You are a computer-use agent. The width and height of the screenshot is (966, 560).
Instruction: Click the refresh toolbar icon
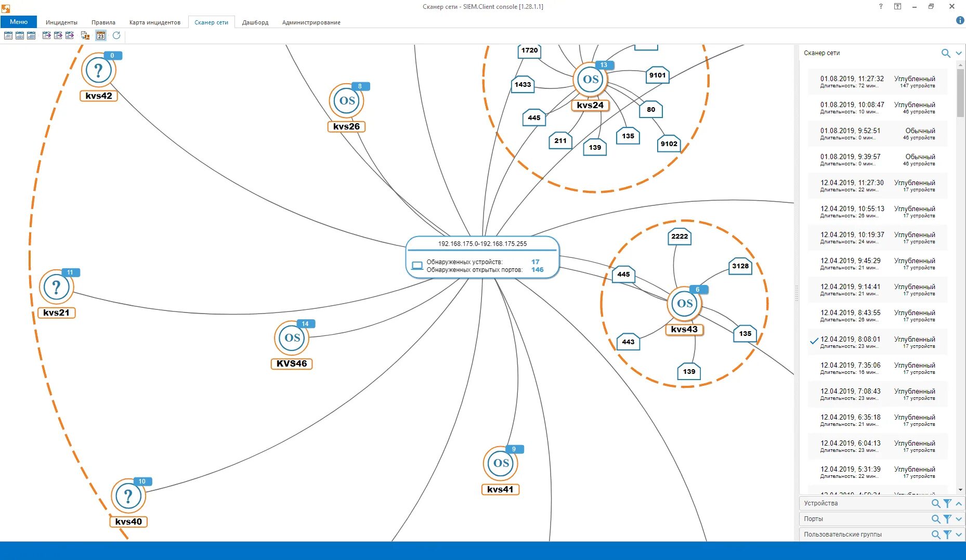click(x=116, y=35)
